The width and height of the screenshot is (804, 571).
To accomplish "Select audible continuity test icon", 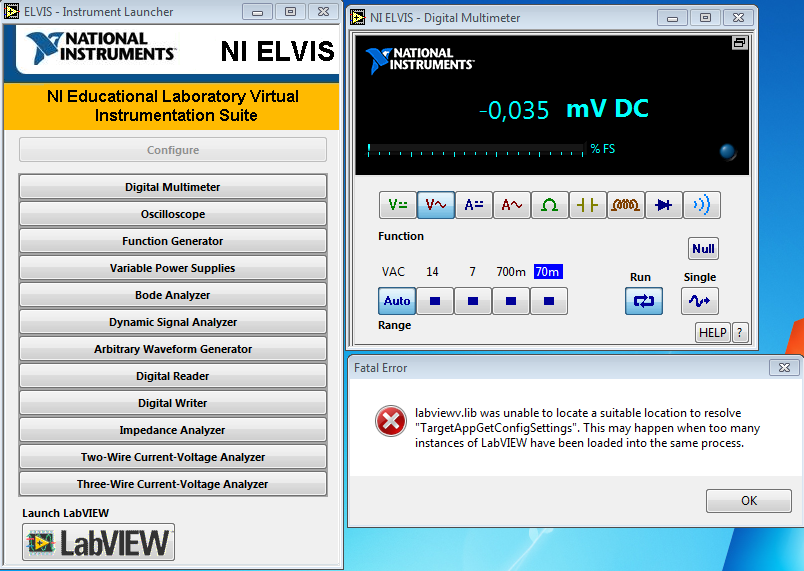I will pyautogui.click(x=701, y=205).
